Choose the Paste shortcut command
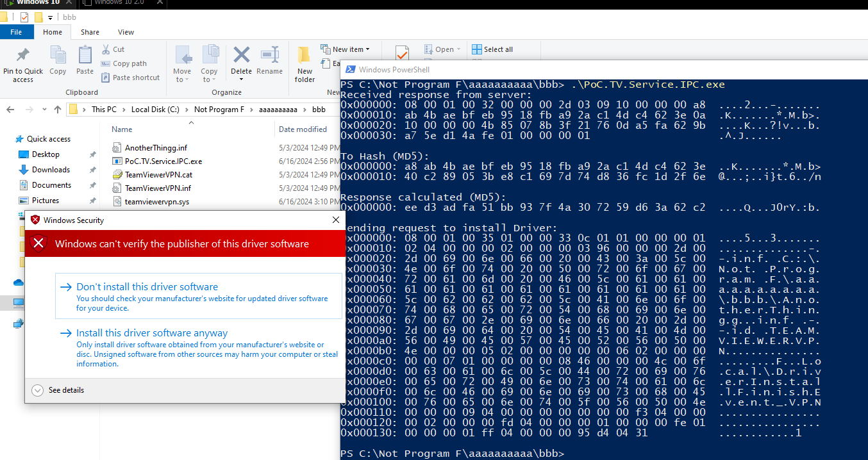 (130, 78)
